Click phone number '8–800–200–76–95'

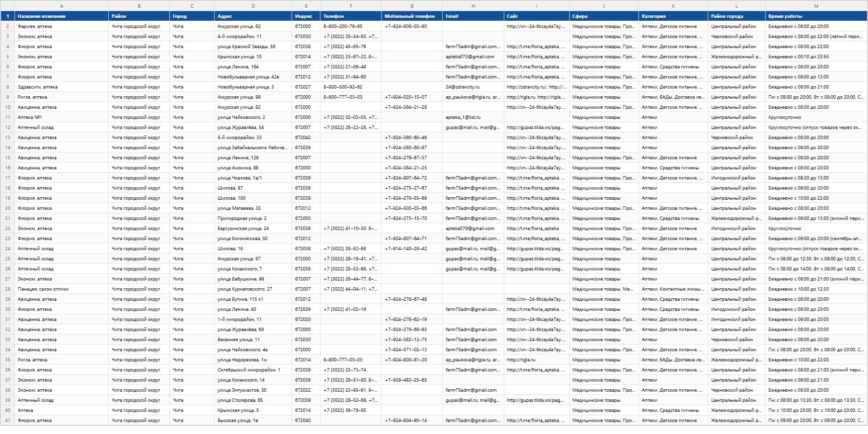(x=351, y=26)
